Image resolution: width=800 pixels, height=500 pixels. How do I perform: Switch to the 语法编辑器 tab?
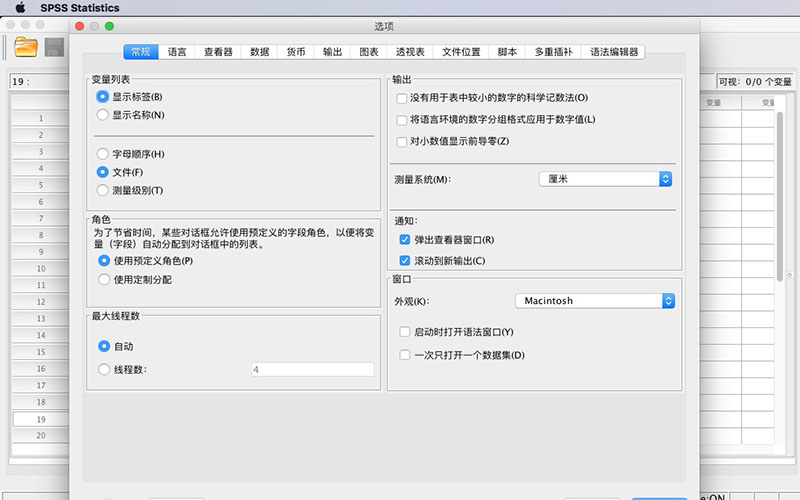[x=614, y=52]
